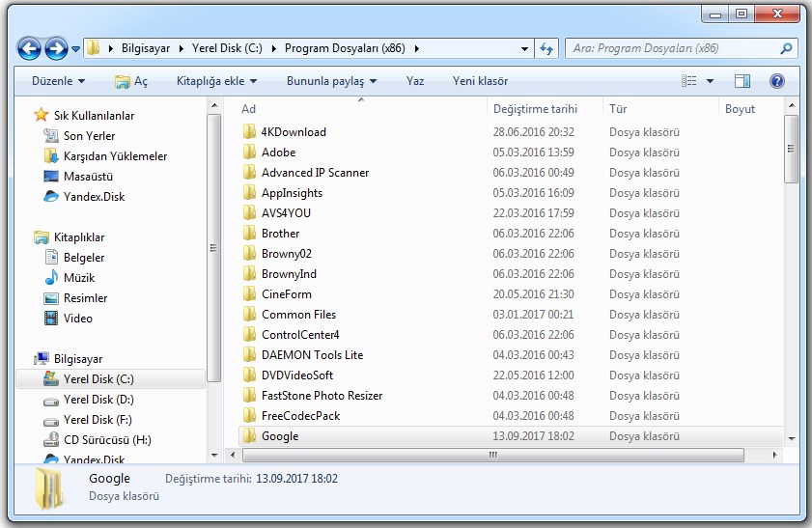Click the Back navigation arrow button
This screenshot has width=812, height=528.
coord(29,48)
